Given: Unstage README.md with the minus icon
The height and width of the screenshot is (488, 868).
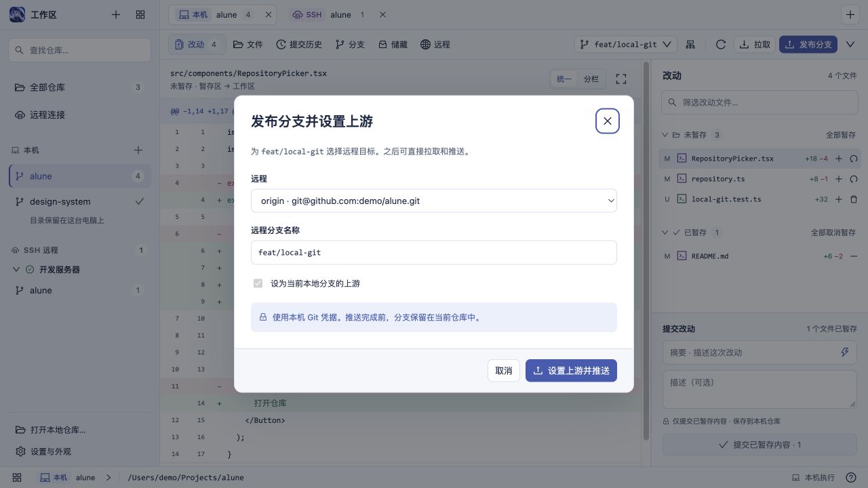Looking at the screenshot, I should coord(854,256).
